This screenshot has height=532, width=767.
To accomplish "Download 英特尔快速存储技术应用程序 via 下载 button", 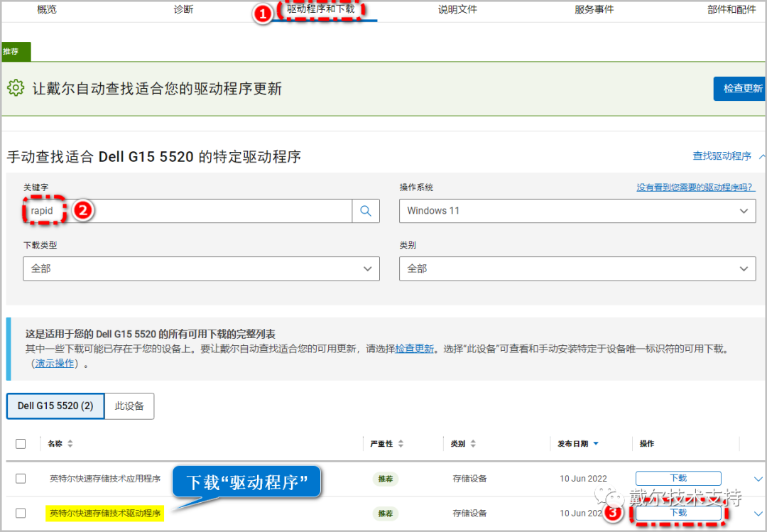I will pyautogui.click(x=678, y=478).
